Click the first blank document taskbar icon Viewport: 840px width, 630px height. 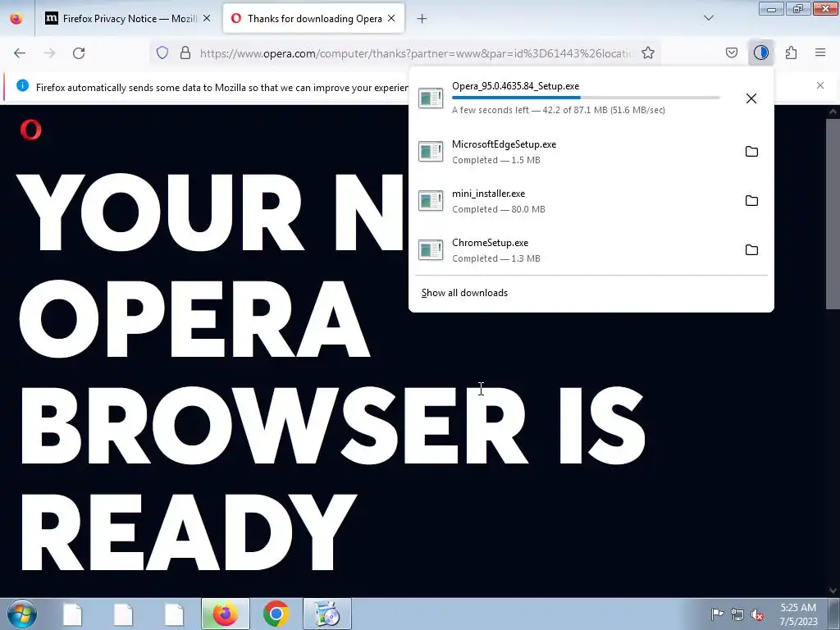(x=72, y=614)
